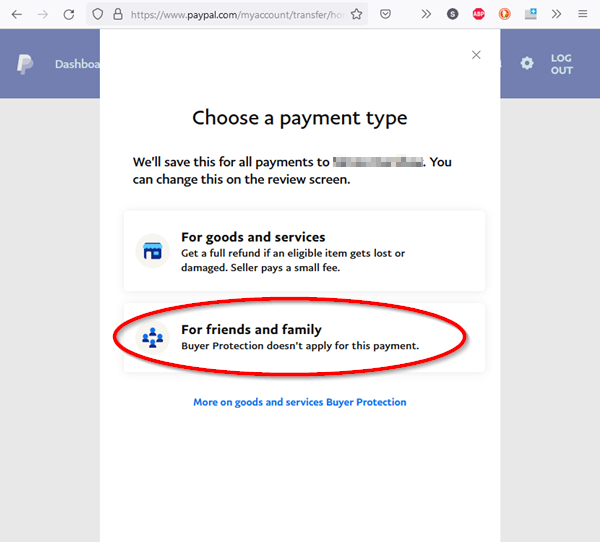Bookmark this page with the star
The image size is (600, 542).
[x=356, y=15]
